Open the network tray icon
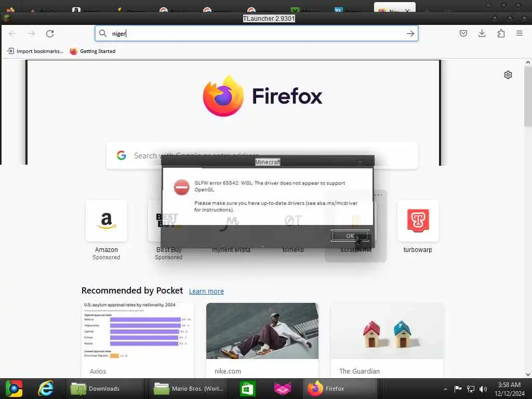Viewport: 532px width, 399px height. click(x=471, y=389)
